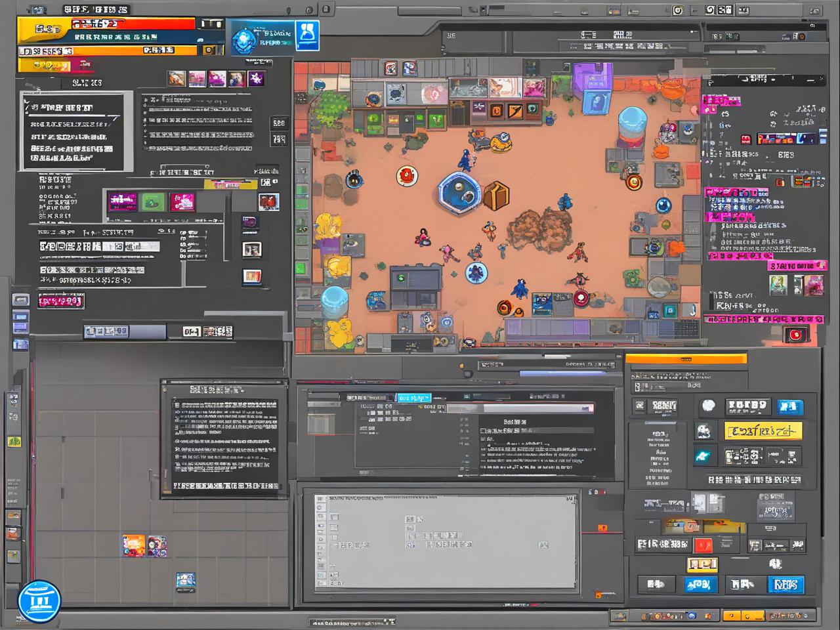Click the blue profile icon beside the gem banner
This screenshot has height=630, width=840.
point(306,35)
